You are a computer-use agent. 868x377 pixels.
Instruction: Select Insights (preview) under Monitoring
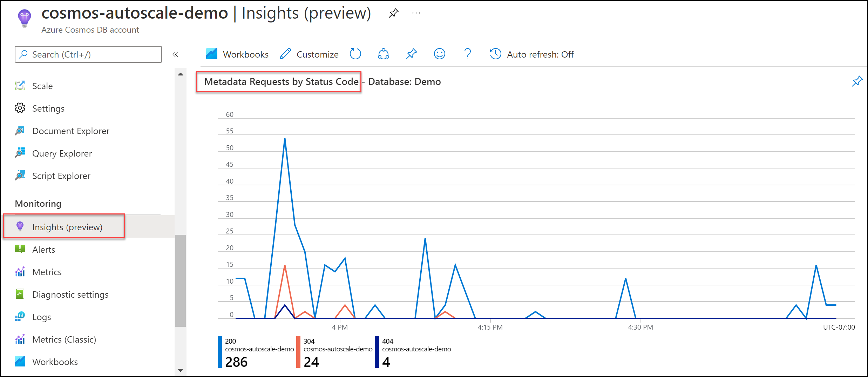coord(67,227)
